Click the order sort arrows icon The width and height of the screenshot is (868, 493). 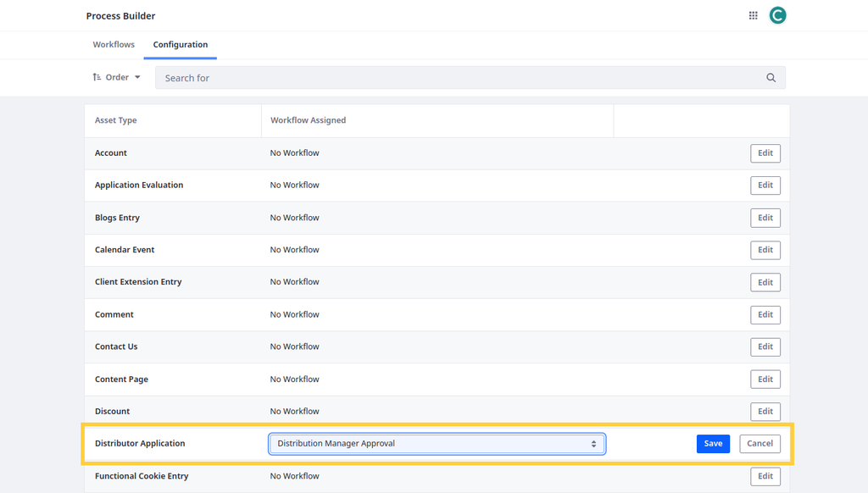tap(97, 77)
